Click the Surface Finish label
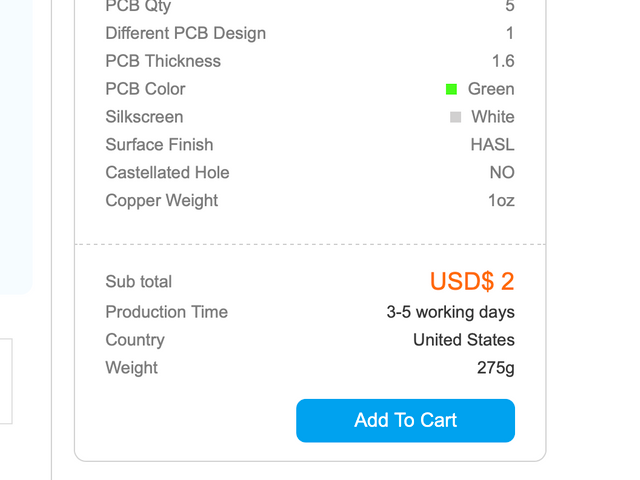Screen dimensions: 640x480 tap(159, 145)
